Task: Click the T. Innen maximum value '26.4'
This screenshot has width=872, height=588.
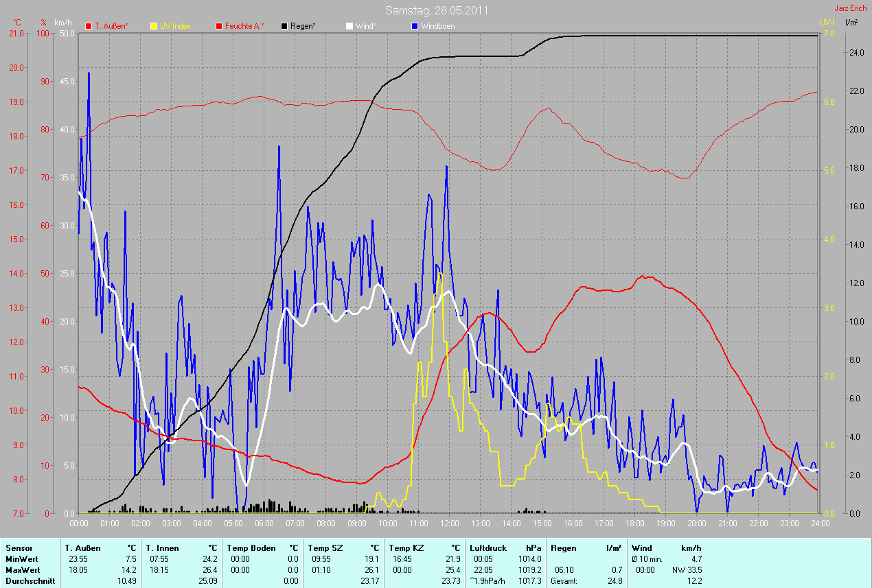Action: pyautogui.click(x=209, y=570)
